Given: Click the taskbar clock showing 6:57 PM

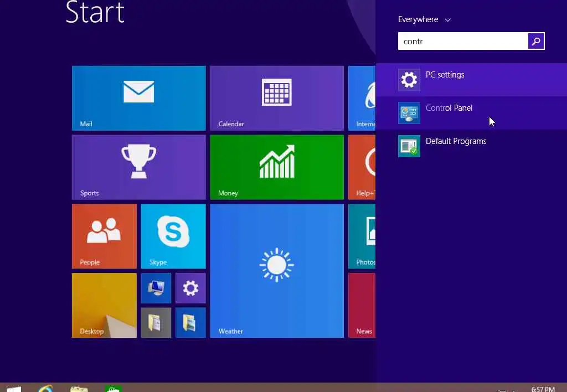Looking at the screenshot, I should pyautogui.click(x=543, y=389).
